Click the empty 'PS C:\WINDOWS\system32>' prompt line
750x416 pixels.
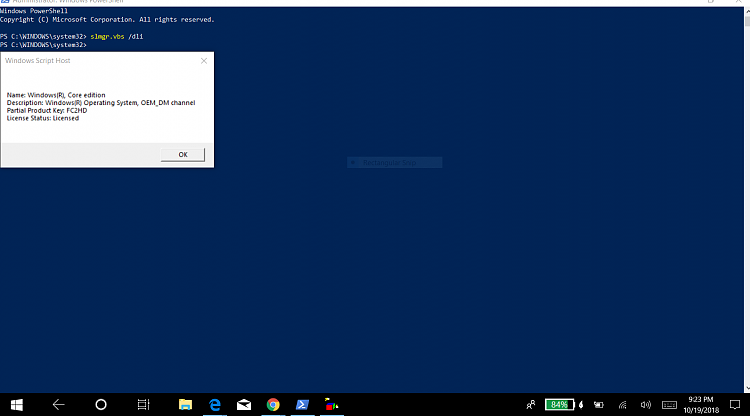44,45
